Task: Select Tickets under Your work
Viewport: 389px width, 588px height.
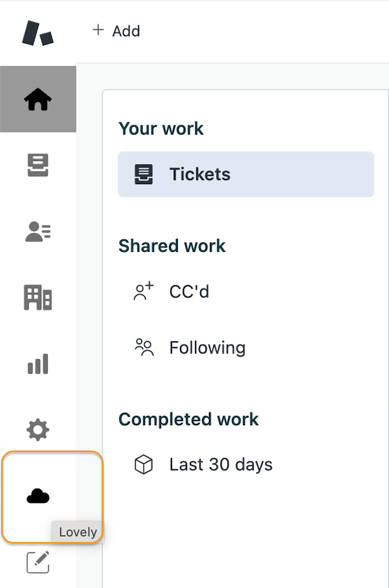Action: 246,174
